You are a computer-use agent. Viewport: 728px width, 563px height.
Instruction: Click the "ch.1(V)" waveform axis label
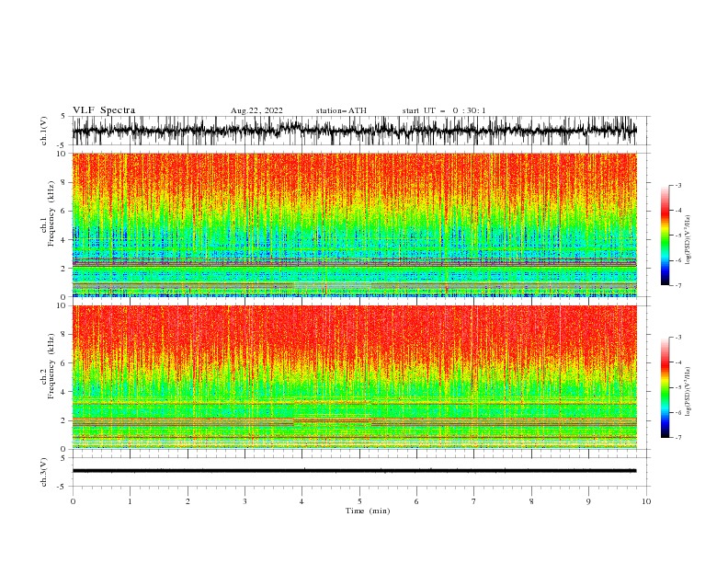[x=44, y=131]
